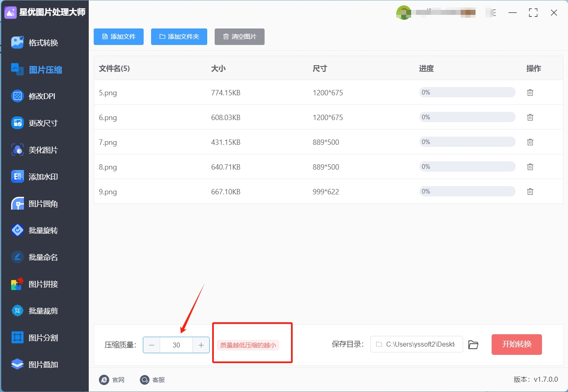568x392 pixels.
Task: Delete 6.png with its trash icon
Action: coord(530,117)
